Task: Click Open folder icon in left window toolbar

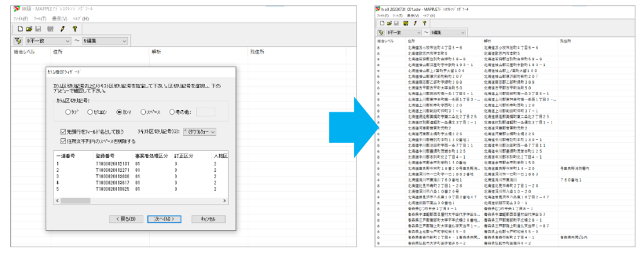Action: pos(30,29)
